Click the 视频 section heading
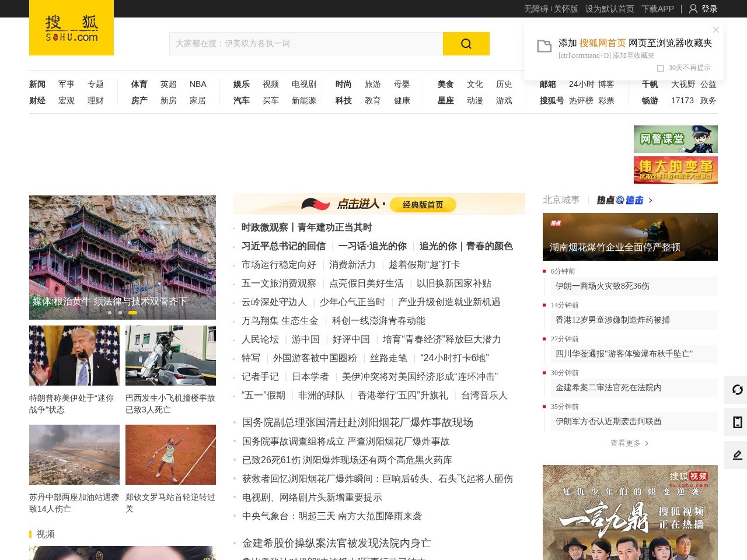 (x=46, y=534)
